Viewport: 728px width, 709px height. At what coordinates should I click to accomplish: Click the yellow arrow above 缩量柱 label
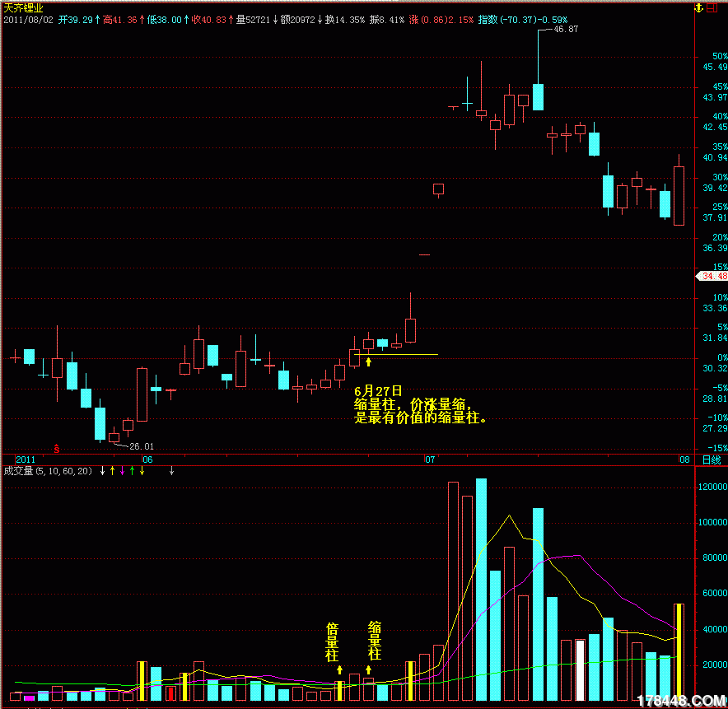point(368,669)
